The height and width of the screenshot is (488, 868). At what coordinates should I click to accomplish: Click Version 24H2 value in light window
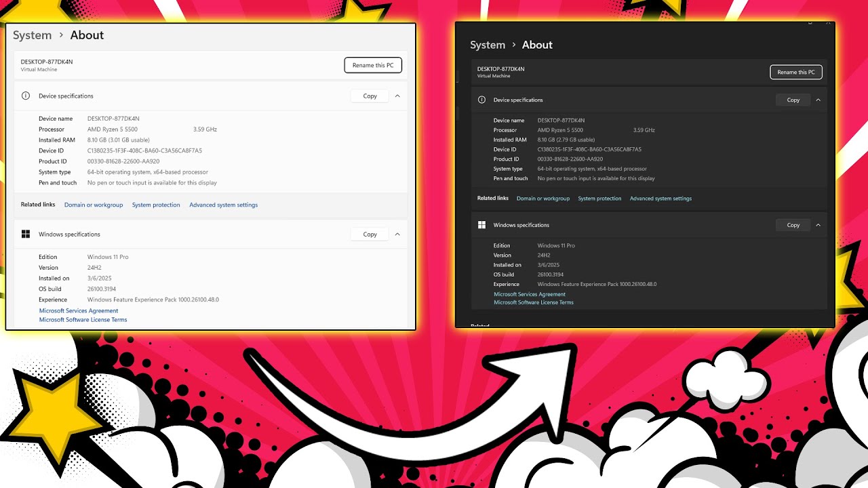tap(94, 268)
